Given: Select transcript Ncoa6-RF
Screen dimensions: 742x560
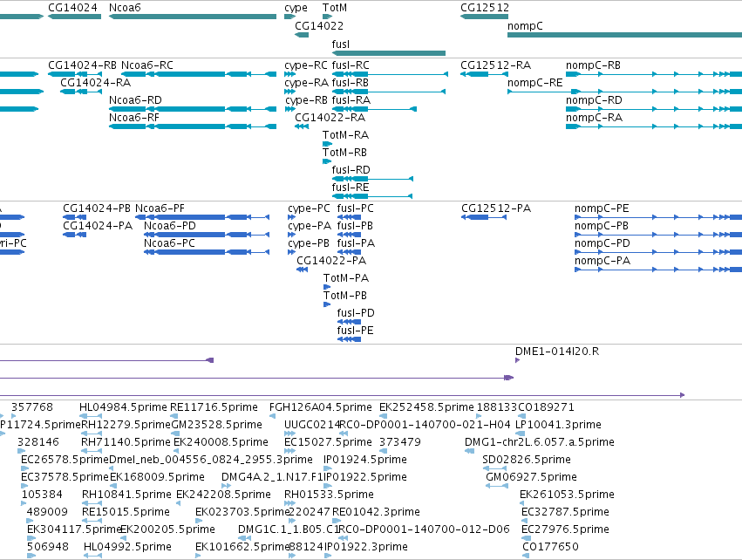Looking at the screenshot, I should (x=193, y=126).
